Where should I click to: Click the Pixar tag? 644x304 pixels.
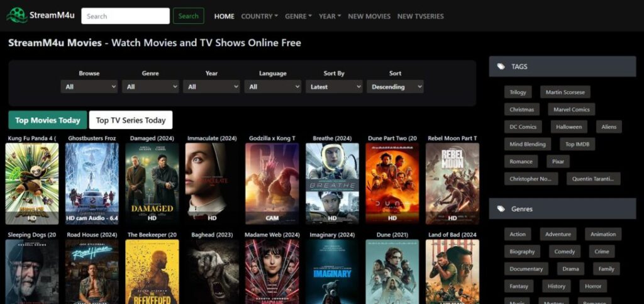(558, 162)
